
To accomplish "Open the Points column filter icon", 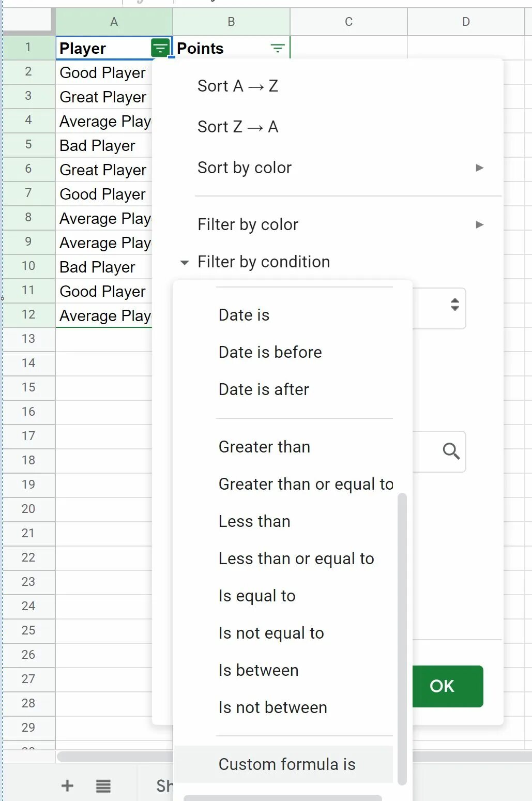I will pyautogui.click(x=278, y=49).
